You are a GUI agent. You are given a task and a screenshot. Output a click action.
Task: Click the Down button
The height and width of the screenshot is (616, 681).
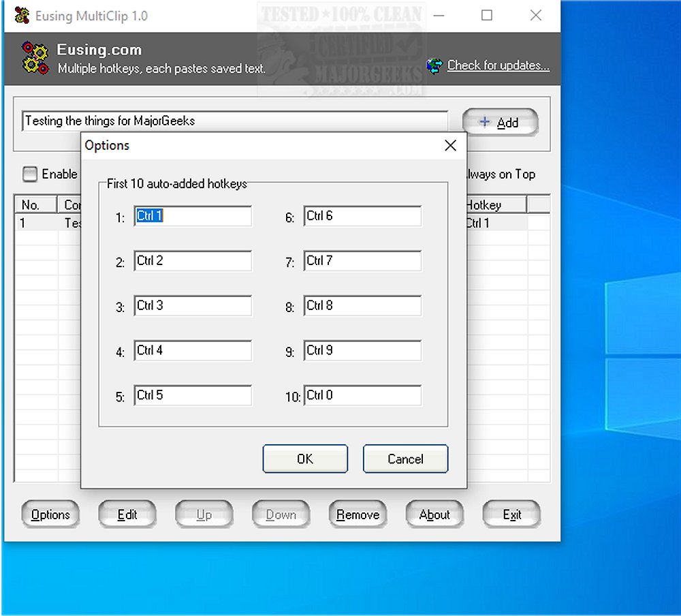(281, 514)
